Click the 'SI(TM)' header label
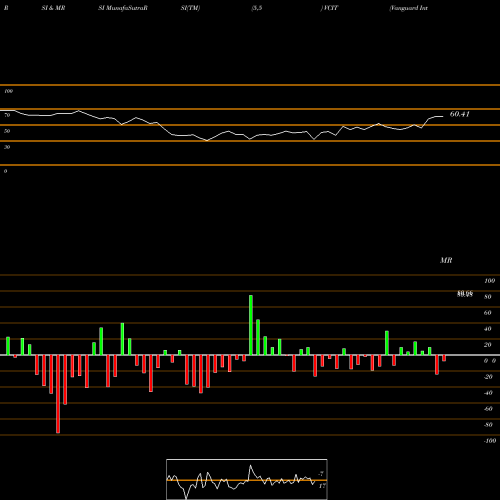Viewport: 500px width, 500px height. point(190,8)
